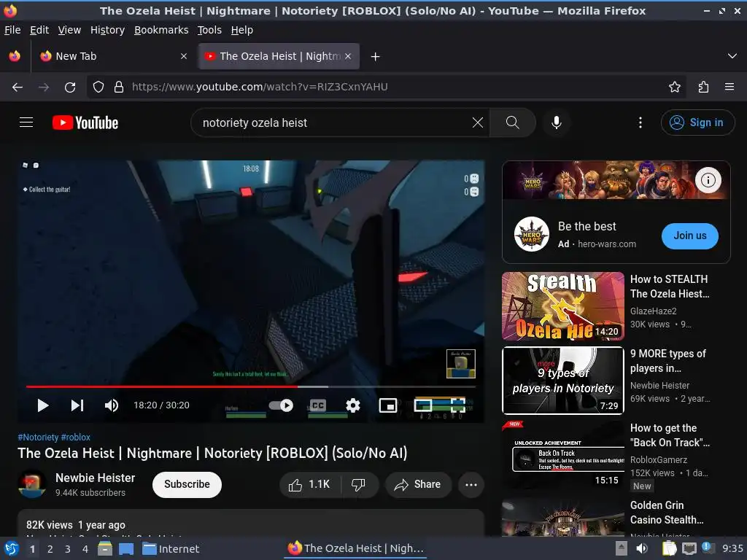
Task: Open '9 MORE types of players' video title
Action: pos(668,361)
